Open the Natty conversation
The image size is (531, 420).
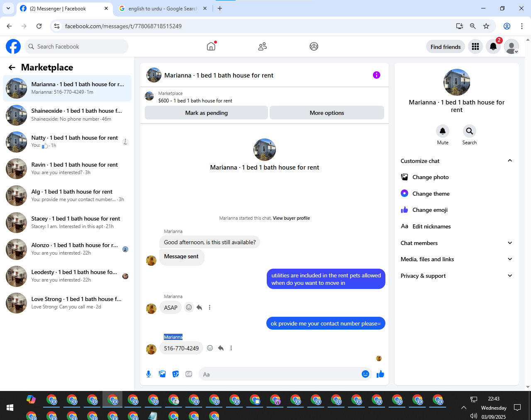pyautogui.click(x=67, y=142)
